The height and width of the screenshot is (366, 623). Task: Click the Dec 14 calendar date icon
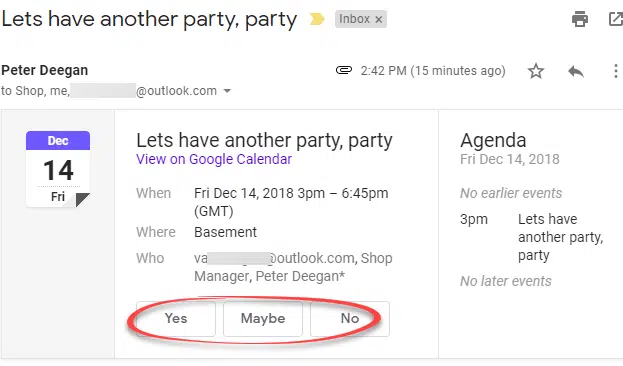[x=58, y=169]
